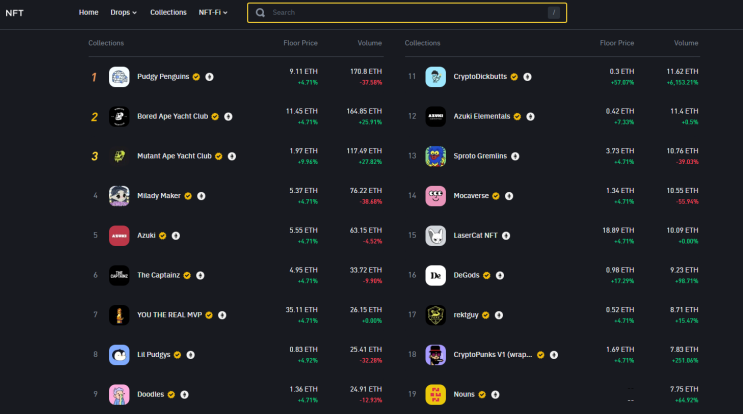Click the slash shortcut icon in search
This screenshot has height=414, width=743.
pos(553,13)
